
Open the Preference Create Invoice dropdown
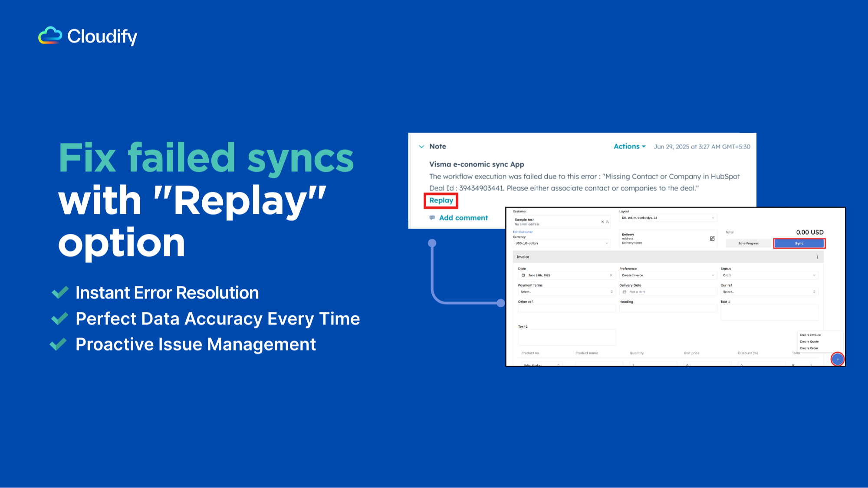668,275
